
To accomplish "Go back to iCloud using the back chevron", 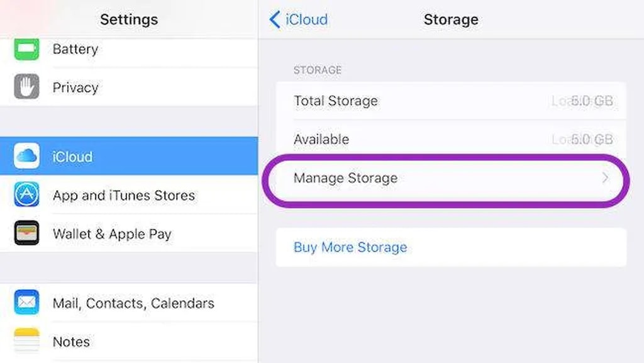I will click(275, 20).
